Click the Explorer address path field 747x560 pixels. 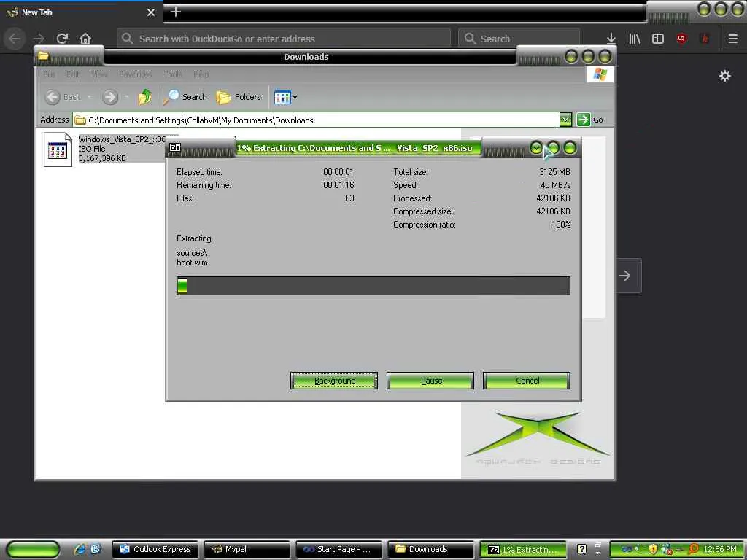[x=316, y=120]
